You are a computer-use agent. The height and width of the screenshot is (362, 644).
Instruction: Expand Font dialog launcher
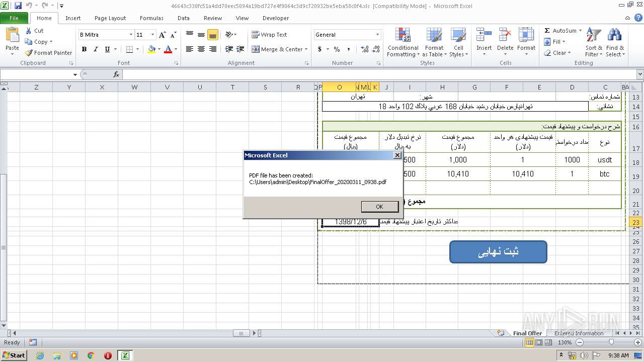click(176, 63)
